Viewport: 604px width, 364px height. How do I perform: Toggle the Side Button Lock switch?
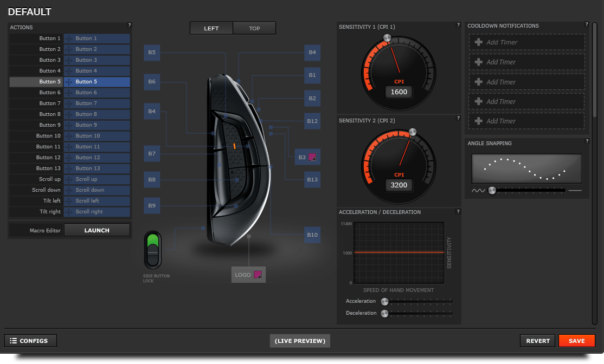153,249
